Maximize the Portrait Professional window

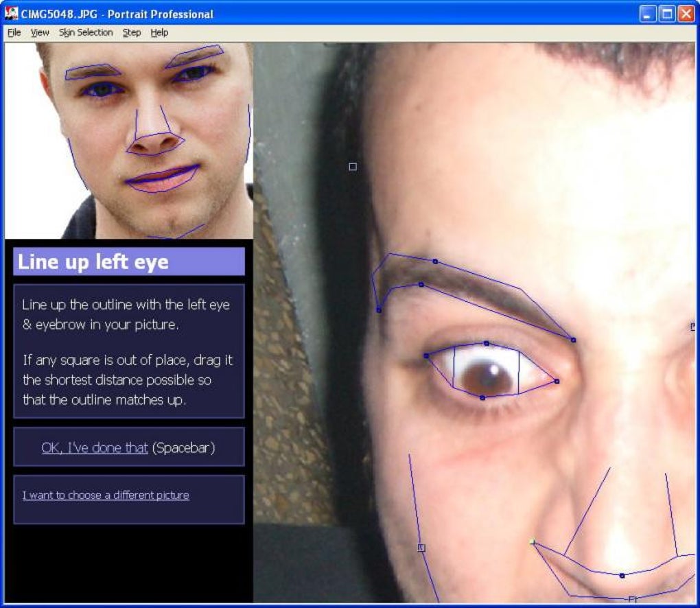coord(667,14)
